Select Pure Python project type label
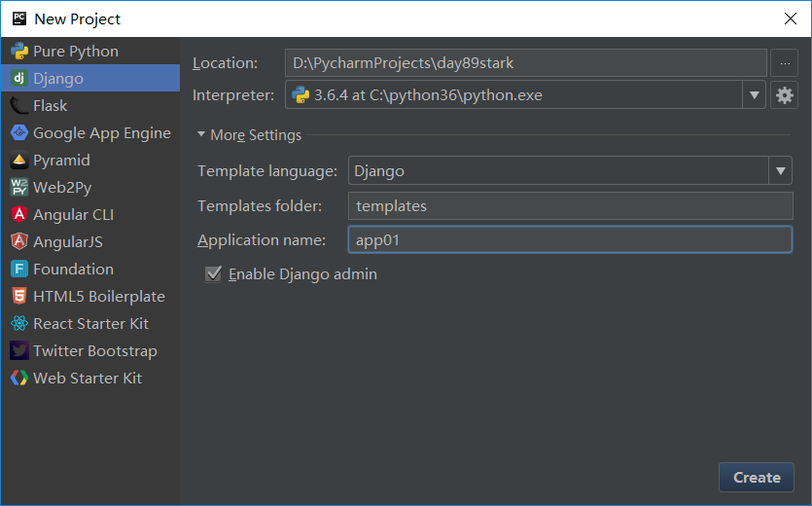This screenshot has height=506, width=812. pyautogui.click(x=76, y=52)
